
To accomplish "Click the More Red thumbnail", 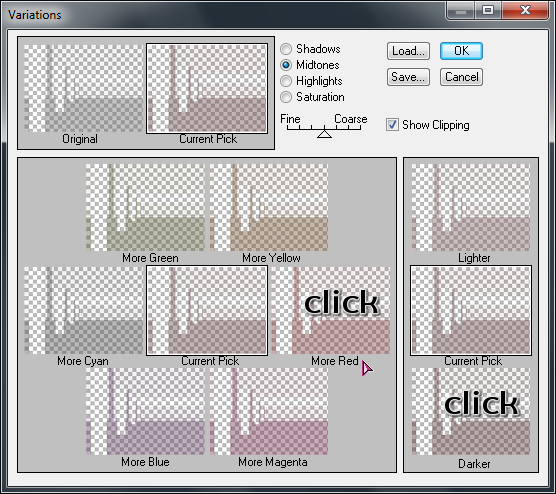I will (330, 310).
